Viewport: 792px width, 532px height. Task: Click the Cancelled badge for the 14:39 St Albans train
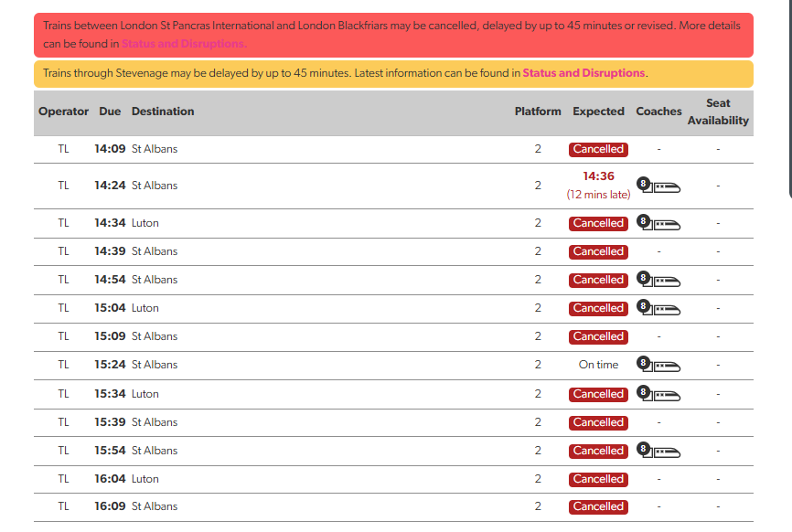click(x=598, y=252)
